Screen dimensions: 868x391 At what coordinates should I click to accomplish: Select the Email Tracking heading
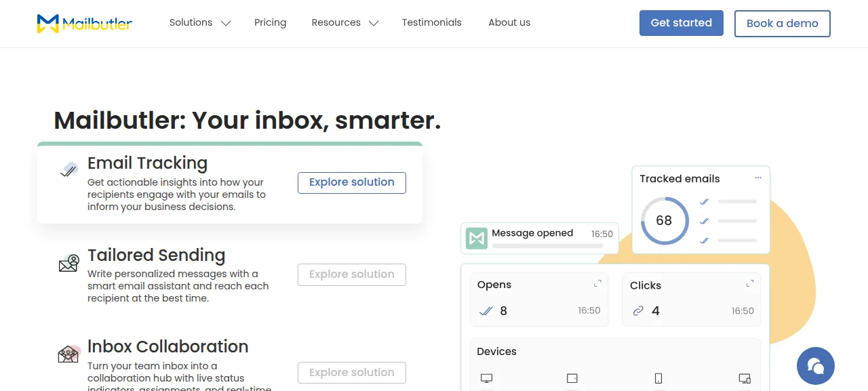147,163
